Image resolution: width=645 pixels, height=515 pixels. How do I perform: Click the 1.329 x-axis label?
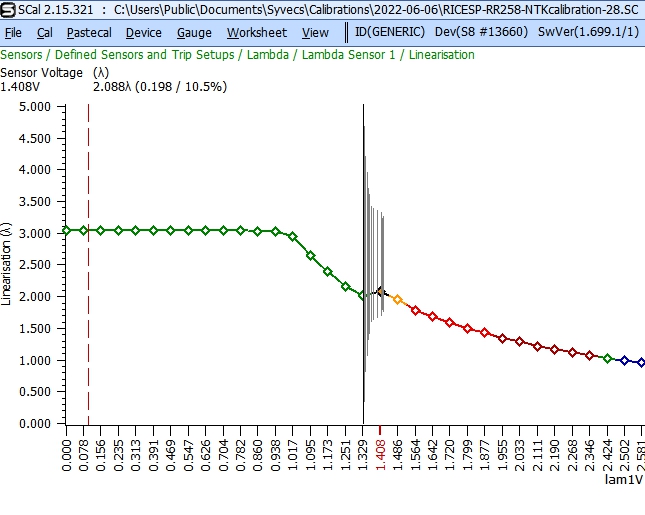[363, 455]
